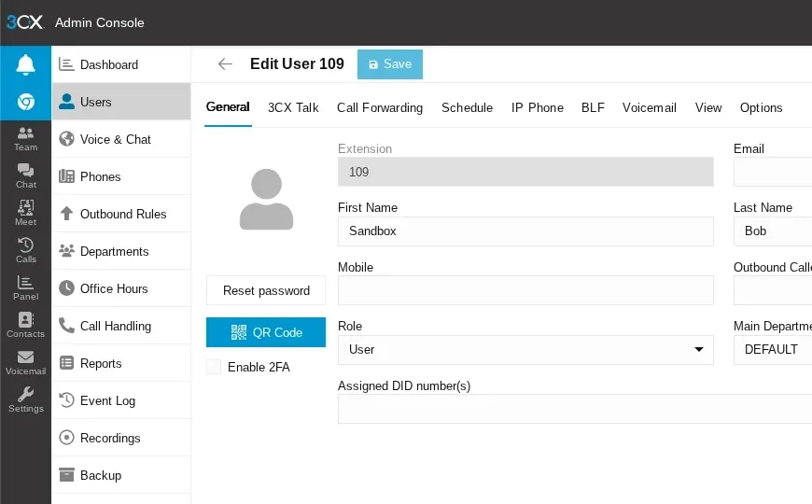This screenshot has height=504, width=812.
Task: Open Call Handling menu item
Action: coord(121,326)
